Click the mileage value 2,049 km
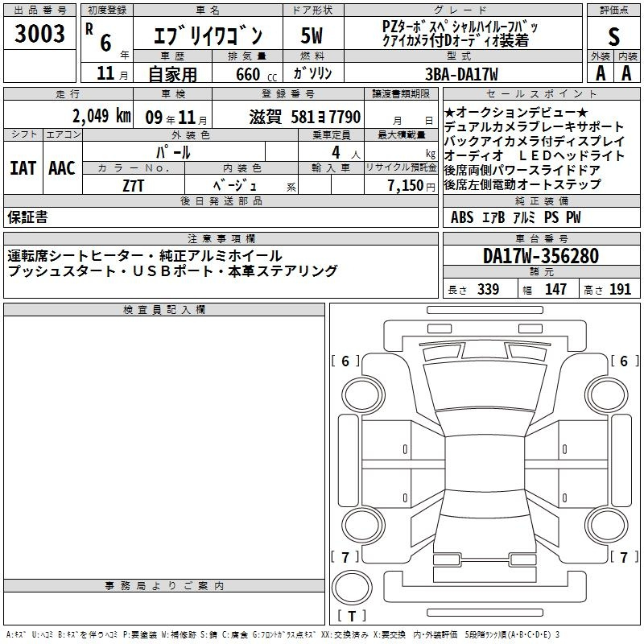 click(x=101, y=116)
